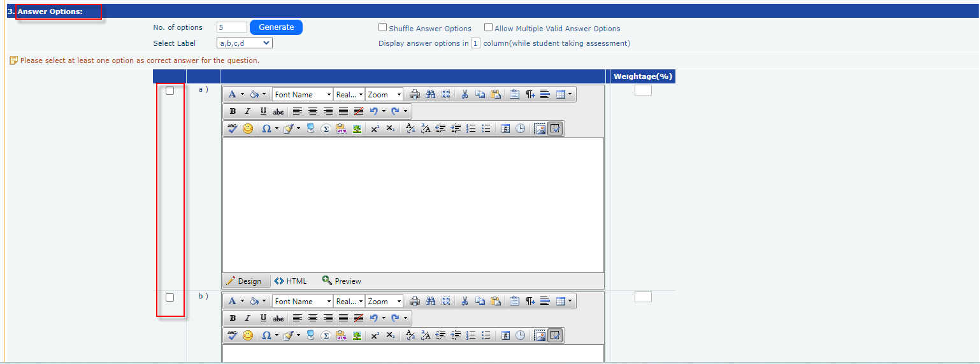Click superscript icon in option a editor
Viewport: 980px width, 364px height.
point(375,129)
